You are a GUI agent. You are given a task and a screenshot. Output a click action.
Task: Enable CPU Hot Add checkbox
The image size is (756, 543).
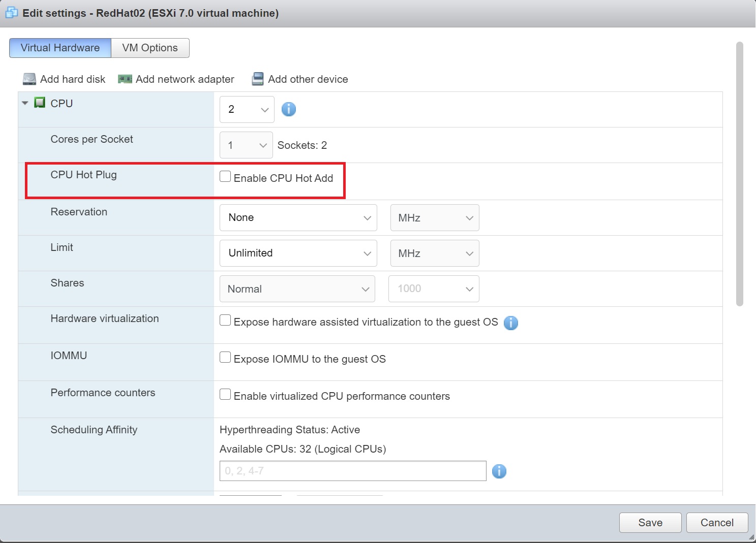click(225, 177)
